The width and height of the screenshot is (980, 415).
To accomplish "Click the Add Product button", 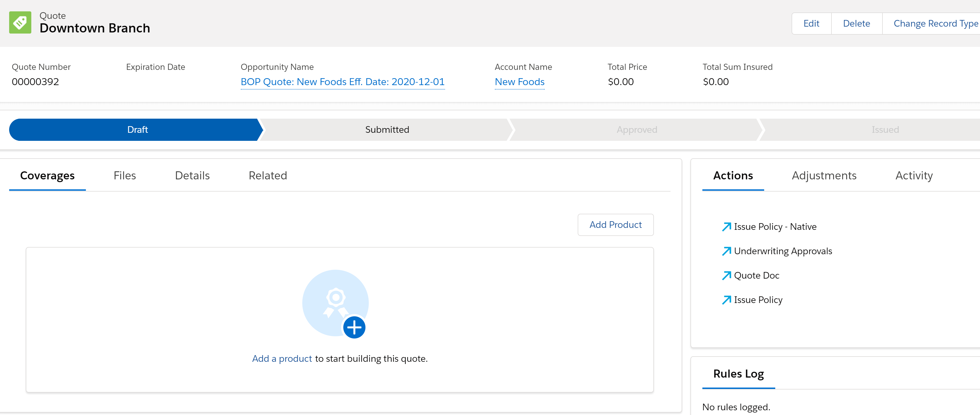I will point(615,225).
